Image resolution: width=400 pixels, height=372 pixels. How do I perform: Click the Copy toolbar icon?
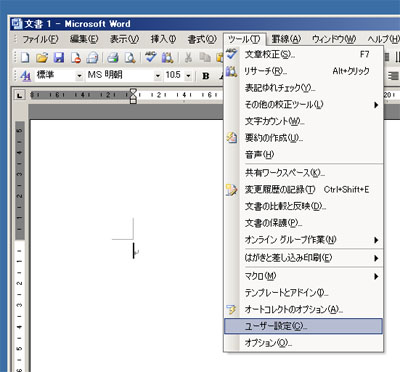tap(205, 58)
